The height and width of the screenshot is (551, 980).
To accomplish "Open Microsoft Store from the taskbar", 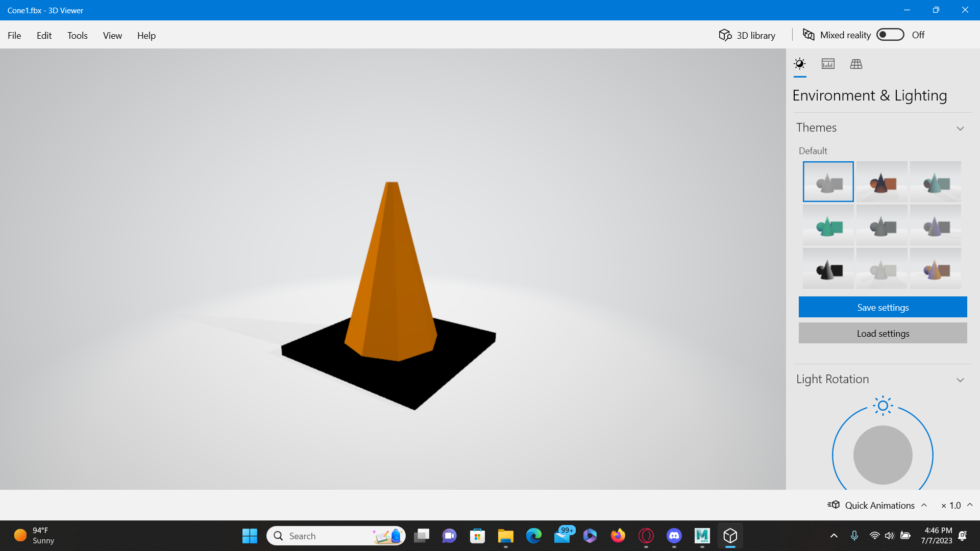I will point(477,536).
